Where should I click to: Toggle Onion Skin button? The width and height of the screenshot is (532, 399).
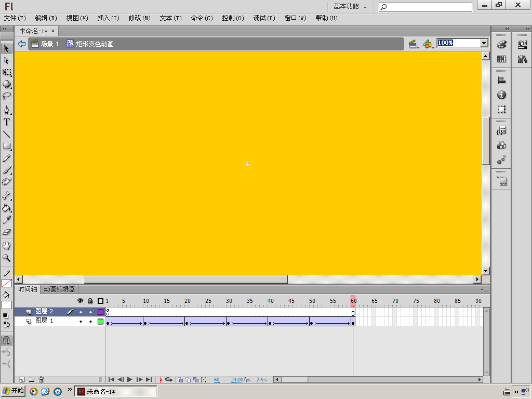pyautogui.click(x=180, y=380)
